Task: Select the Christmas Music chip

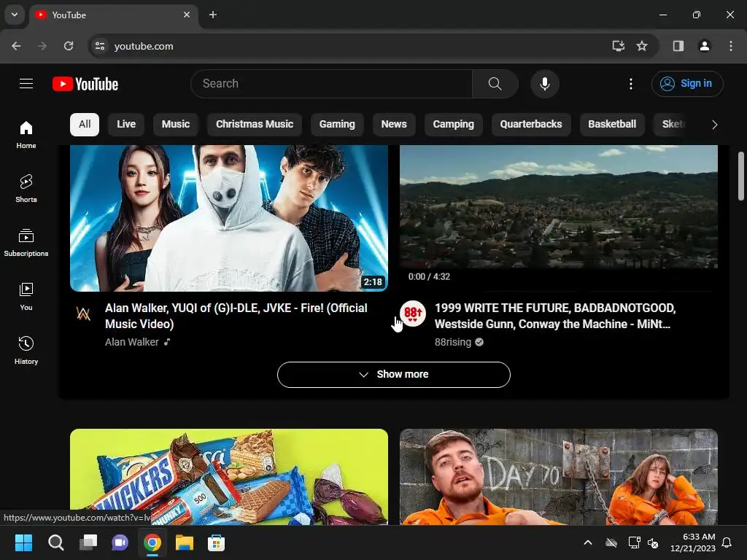Action: tap(255, 125)
